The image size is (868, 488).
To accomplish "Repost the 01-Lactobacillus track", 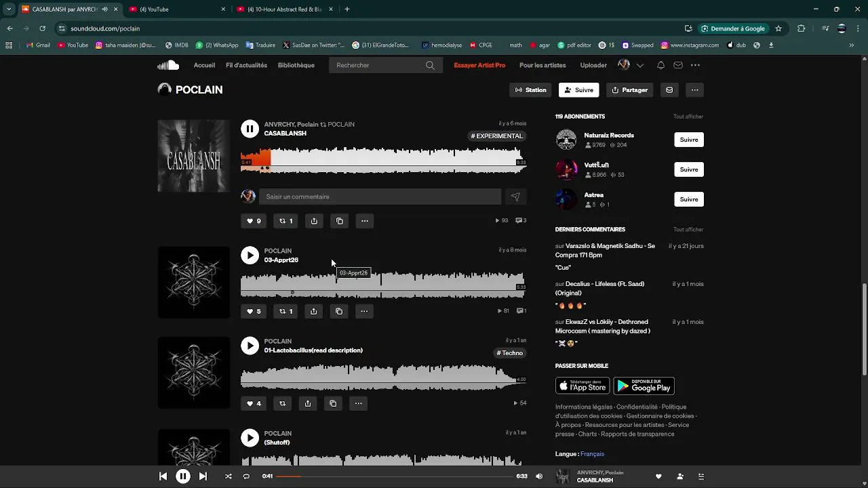I will click(x=282, y=403).
